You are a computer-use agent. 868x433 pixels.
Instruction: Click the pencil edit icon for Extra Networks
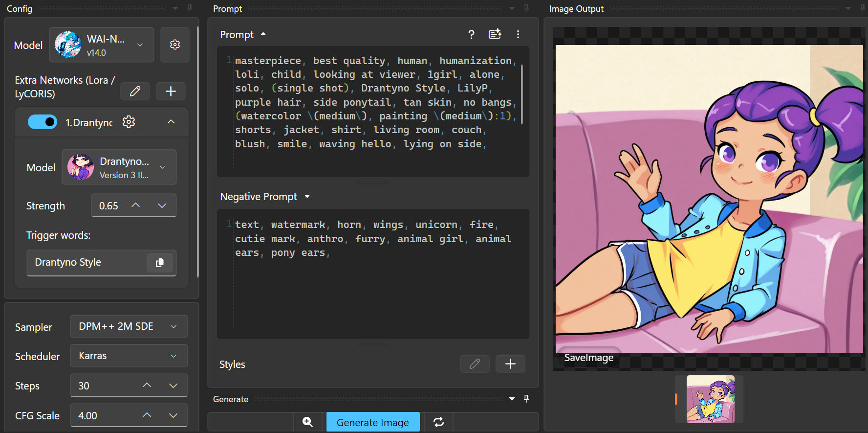click(135, 91)
